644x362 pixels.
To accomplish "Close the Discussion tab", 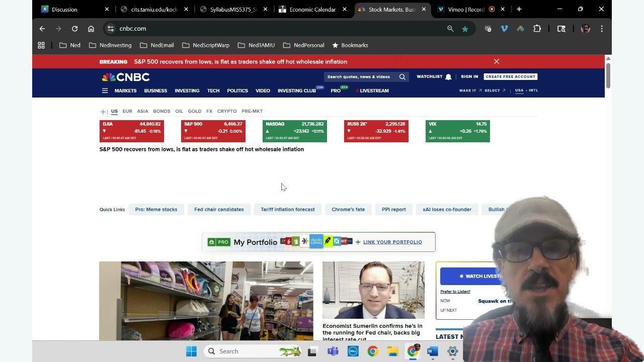I will (x=107, y=9).
